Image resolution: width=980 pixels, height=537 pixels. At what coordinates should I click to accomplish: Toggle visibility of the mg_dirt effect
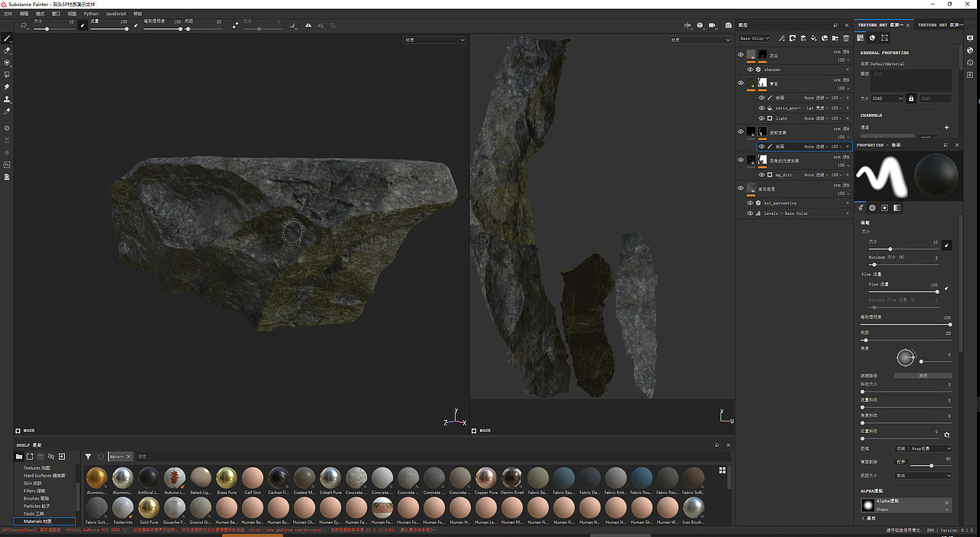[x=761, y=175]
